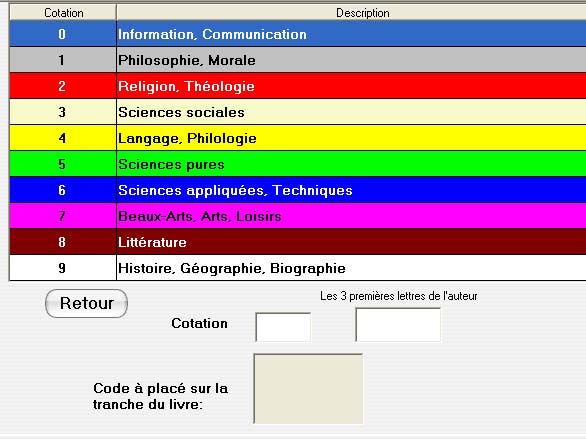Select Histoire, Géographie, Biographie row
The width and height of the screenshot is (586, 439).
tap(297, 268)
